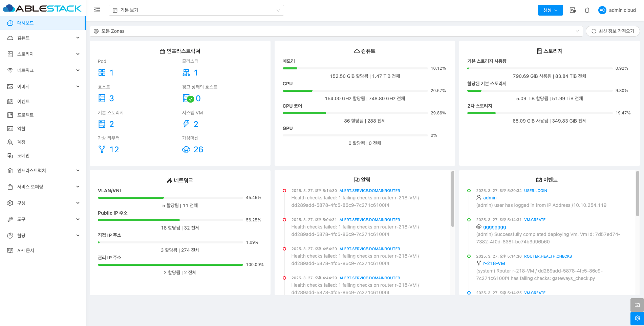Collapse the sidebar with the menu fold icon
This screenshot has width=644, height=326.
coord(97,10)
